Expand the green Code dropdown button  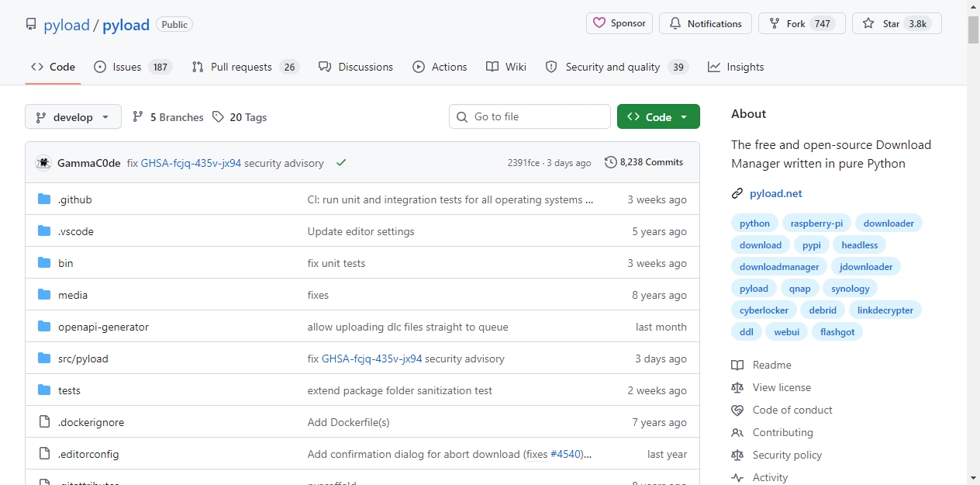pos(658,116)
